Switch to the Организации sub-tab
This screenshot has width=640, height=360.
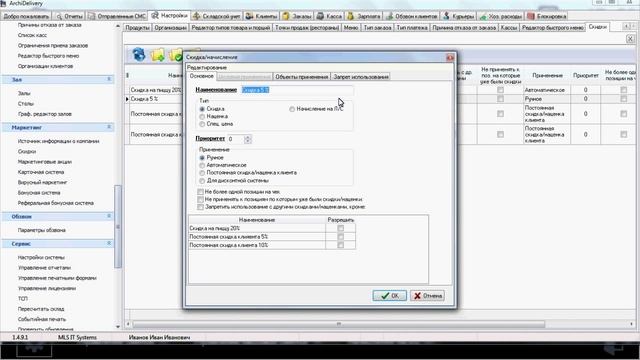pyautogui.click(x=171, y=27)
